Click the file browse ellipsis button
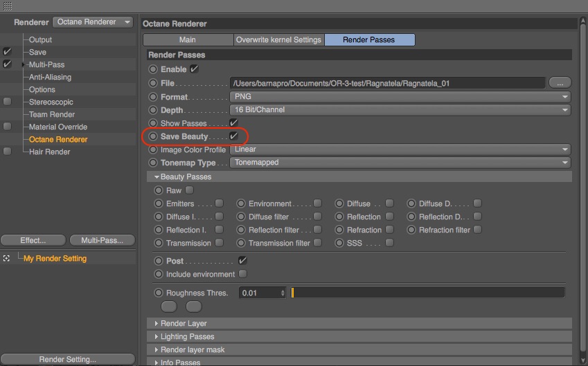This screenshot has height=366, width=588. [x=560, y=83]
